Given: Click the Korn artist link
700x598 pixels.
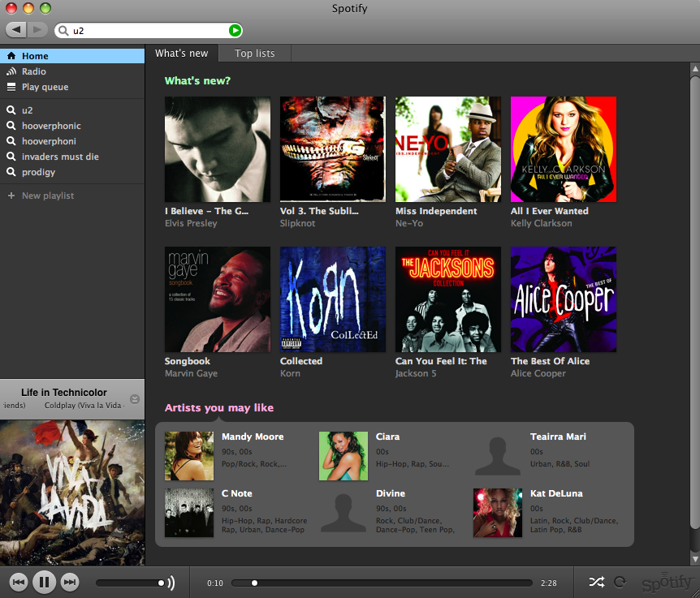Looking at the screenshot, I should [290, 373].
